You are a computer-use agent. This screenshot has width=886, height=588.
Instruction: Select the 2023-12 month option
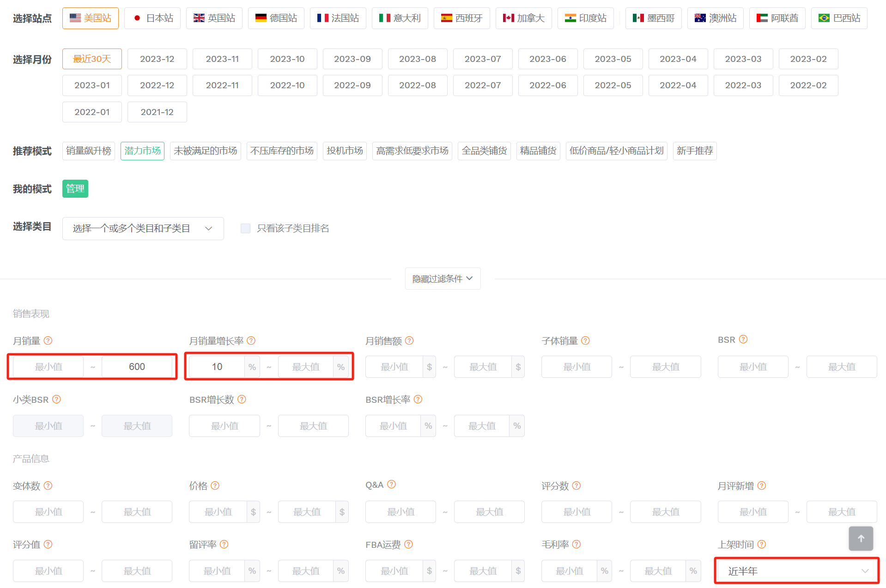157,59
